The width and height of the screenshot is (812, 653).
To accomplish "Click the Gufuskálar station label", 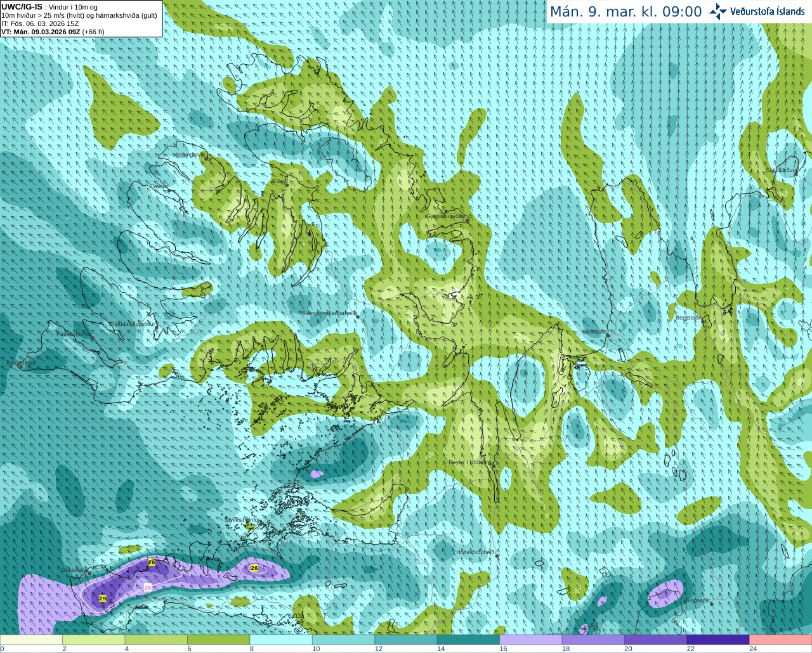I will [x=74, y=569].
